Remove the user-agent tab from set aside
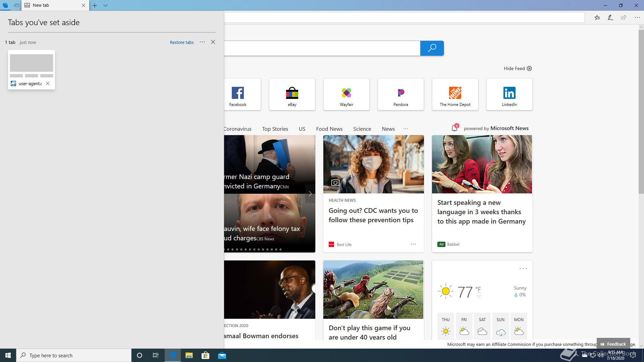 coord(48,83)
